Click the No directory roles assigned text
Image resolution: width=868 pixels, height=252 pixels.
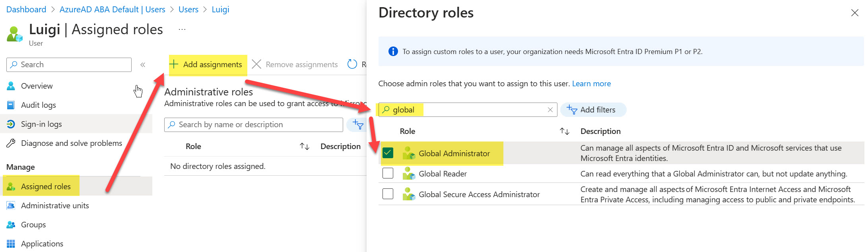pos(218,166)
